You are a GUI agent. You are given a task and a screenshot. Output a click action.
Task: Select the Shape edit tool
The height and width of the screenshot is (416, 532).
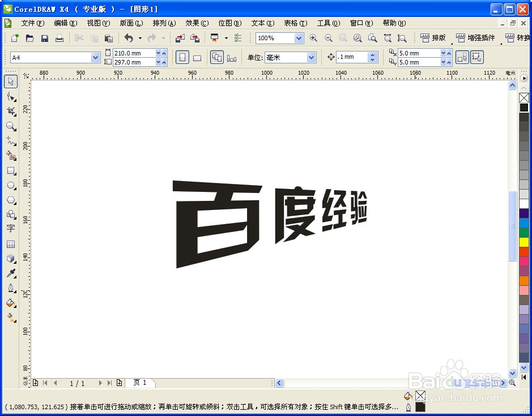[x=11, y=97]
